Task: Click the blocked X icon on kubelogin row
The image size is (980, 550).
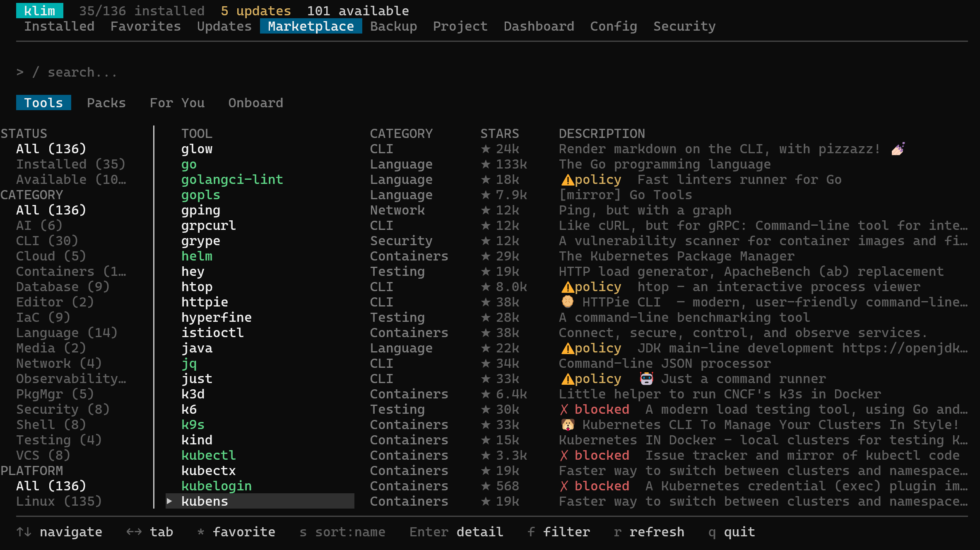Action: (564, 486)
